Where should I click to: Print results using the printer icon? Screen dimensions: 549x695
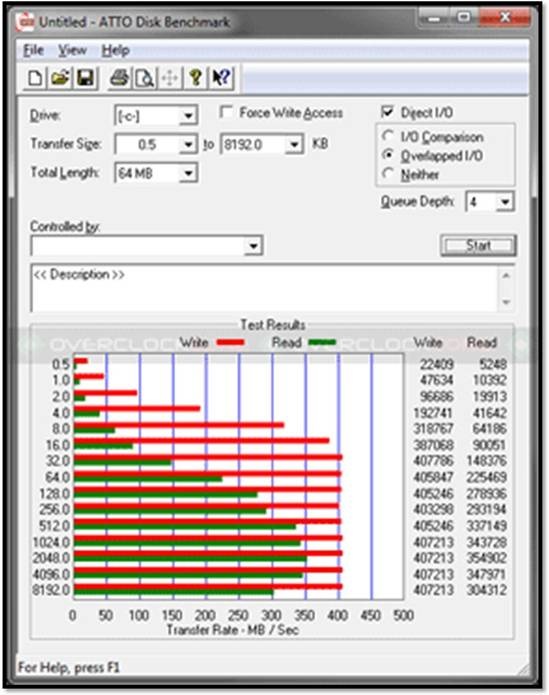[x=119, y=78]
